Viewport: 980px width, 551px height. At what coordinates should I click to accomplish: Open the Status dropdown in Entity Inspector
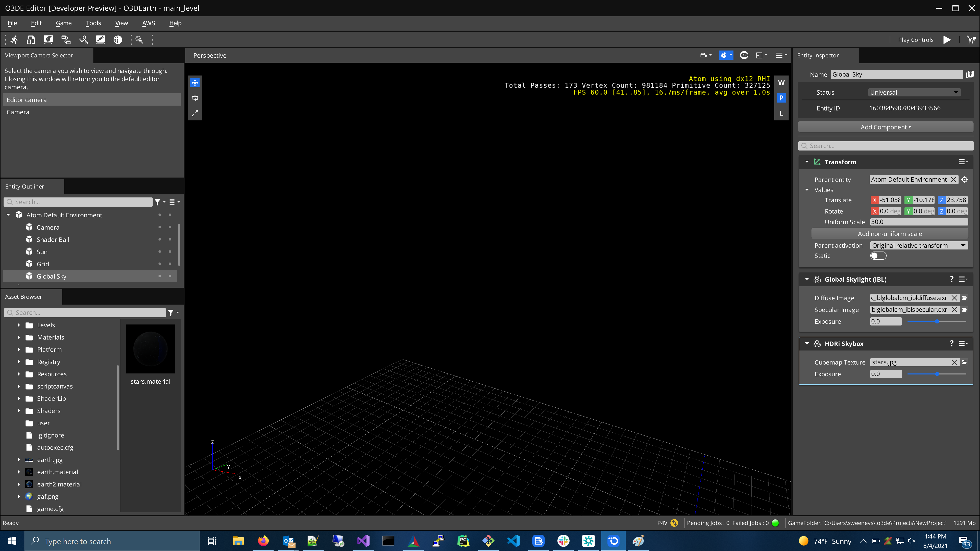click(914, 92)
